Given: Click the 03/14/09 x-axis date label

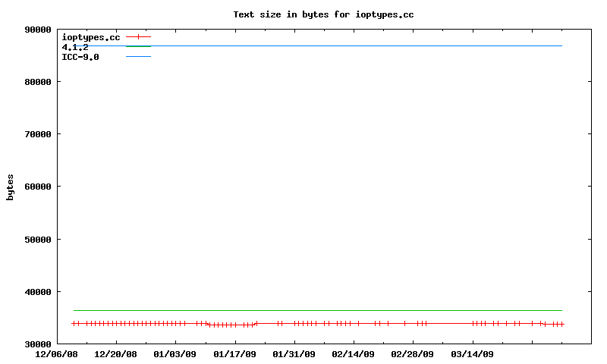Looking at the screenshot, I should click(x=472, y=354).
